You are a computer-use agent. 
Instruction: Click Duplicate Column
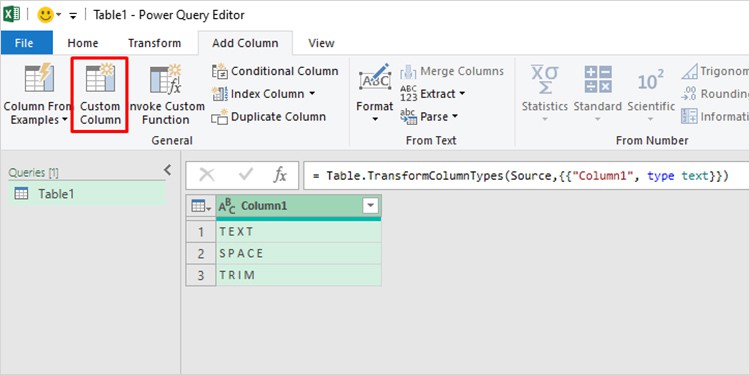[x=268, y=117]
